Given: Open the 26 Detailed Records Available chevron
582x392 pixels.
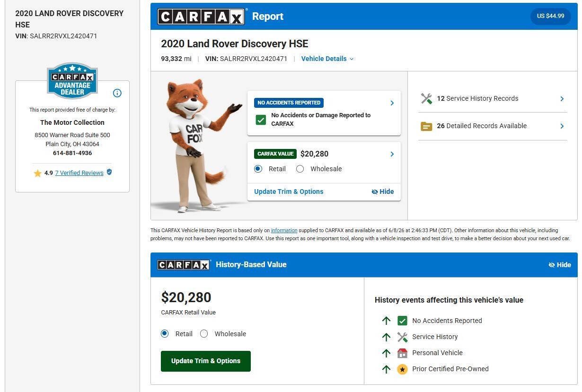Looking at the screenshot, I should coord(562,126).
